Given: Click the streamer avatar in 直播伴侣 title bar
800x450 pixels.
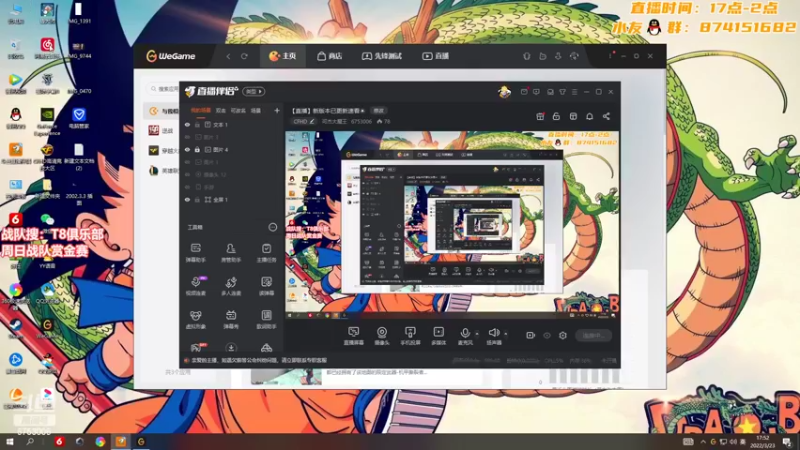Looking at the screenshot, I should point(504,92).
